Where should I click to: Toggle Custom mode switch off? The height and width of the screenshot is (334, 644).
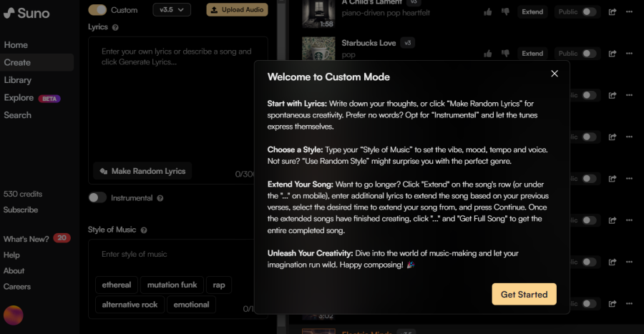tap(97, 10)
